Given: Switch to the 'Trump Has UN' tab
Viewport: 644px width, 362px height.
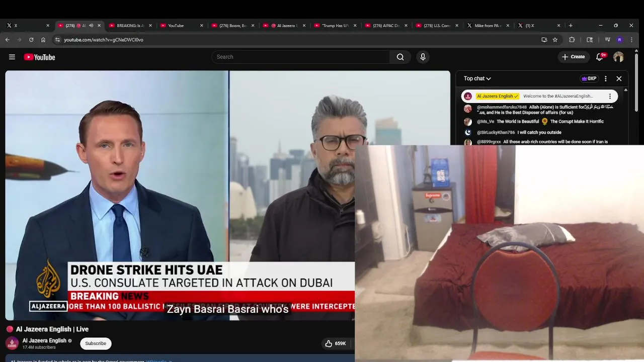Looking at the screenshot, I should (x=334, y=26).
